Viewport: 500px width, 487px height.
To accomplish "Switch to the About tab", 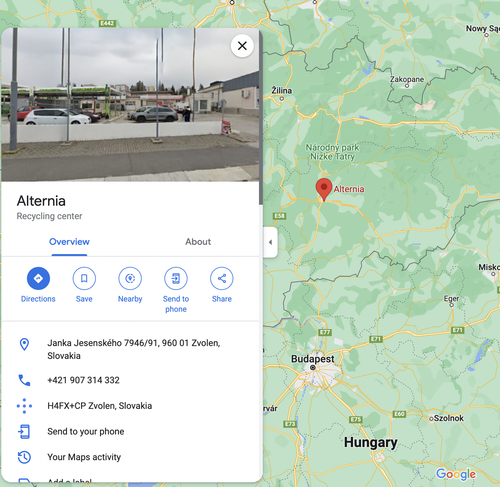I will point(198,242).
